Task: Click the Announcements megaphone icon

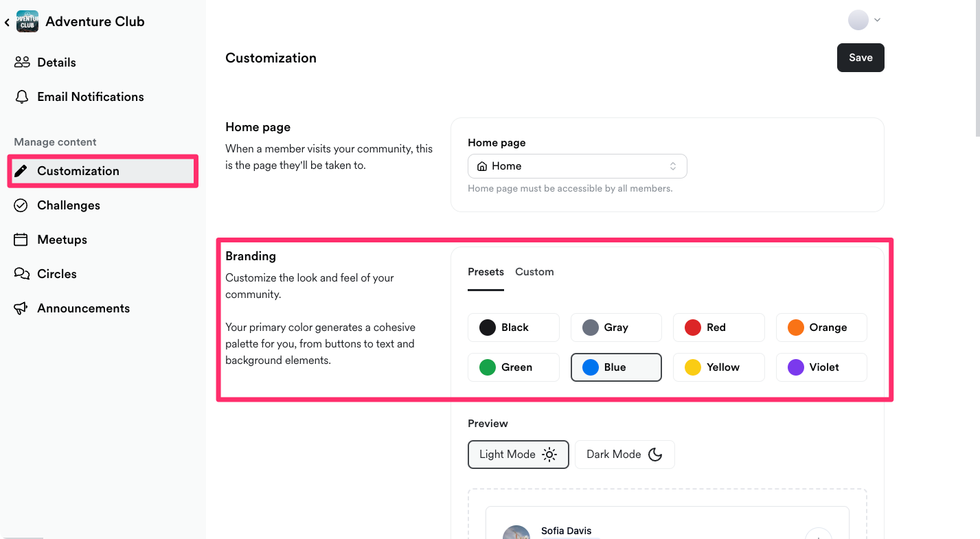Action: pyautogui.click(x=21, y=308)
